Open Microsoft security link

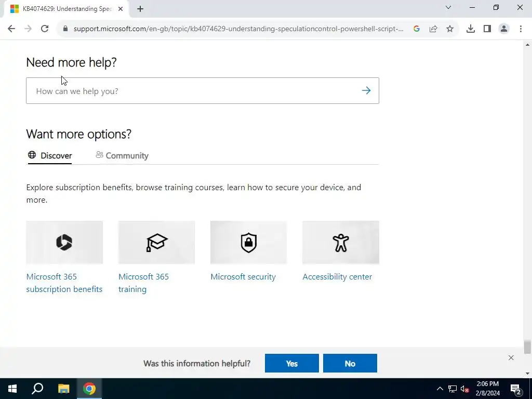click(x=243, y=277)
